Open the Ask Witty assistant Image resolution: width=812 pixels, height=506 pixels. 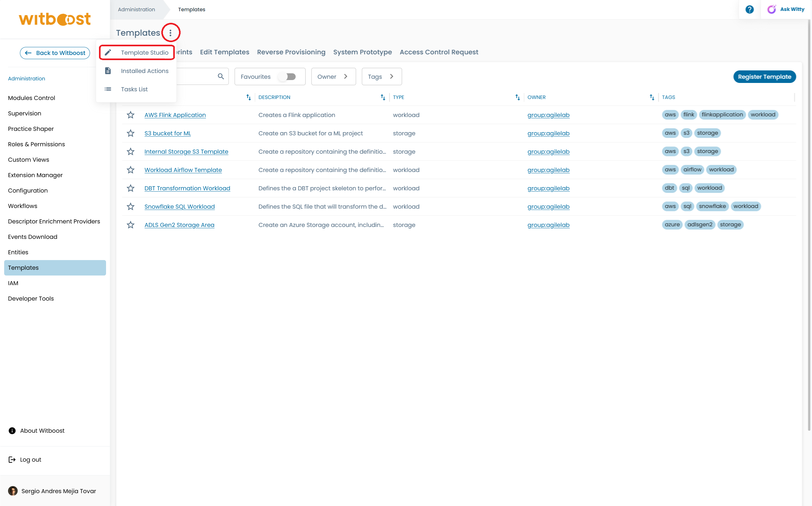786,9
